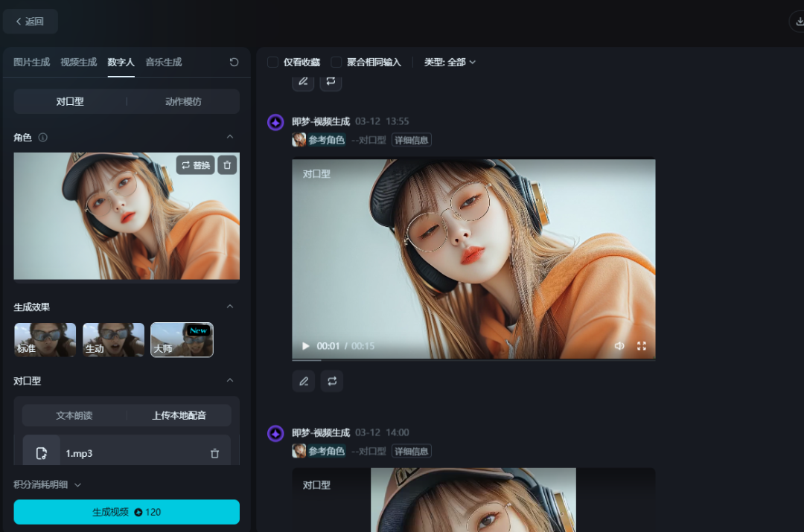
Task: Select the 数字人 tab
Action: (121, 62)
